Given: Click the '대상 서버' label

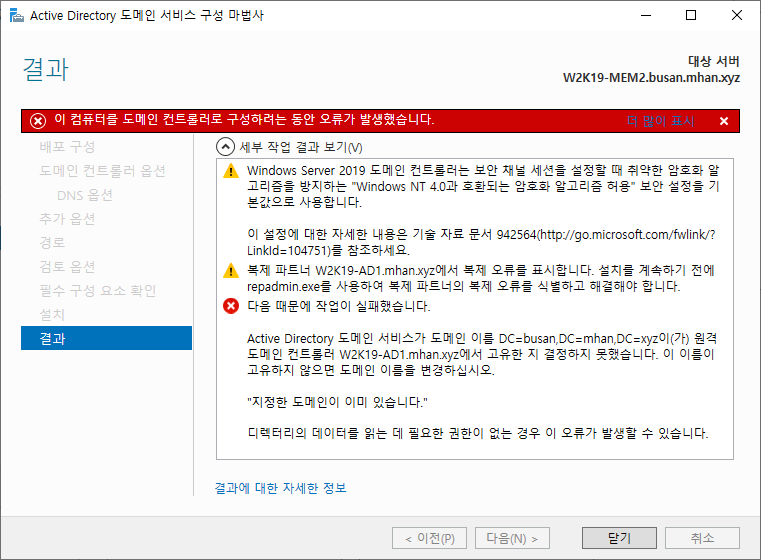Looking at the screenshot, I should coord(713,61).
